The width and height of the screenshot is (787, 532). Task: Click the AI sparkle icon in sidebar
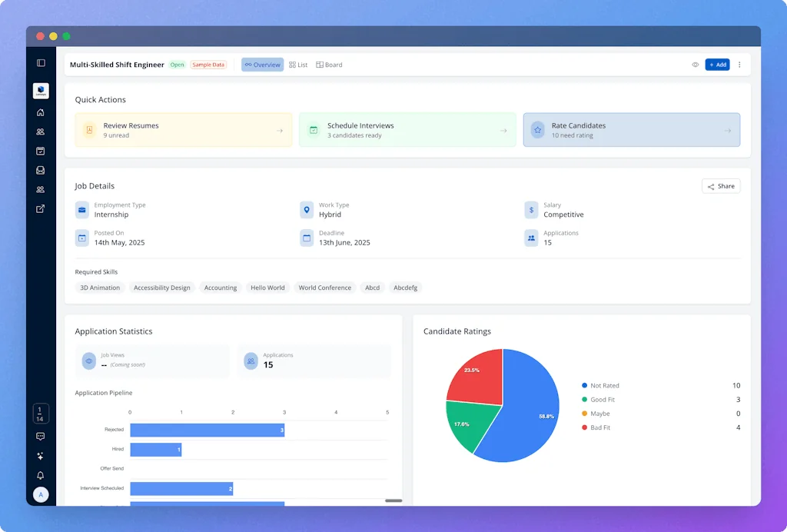pyautogui.click(x=41, y=456)
